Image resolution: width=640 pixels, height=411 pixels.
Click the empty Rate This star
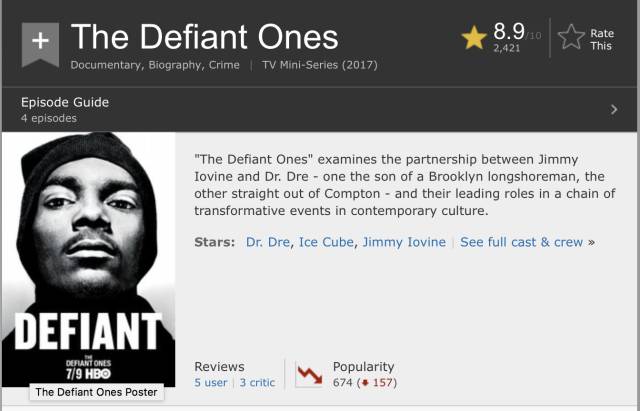click(x=571, y=37)
